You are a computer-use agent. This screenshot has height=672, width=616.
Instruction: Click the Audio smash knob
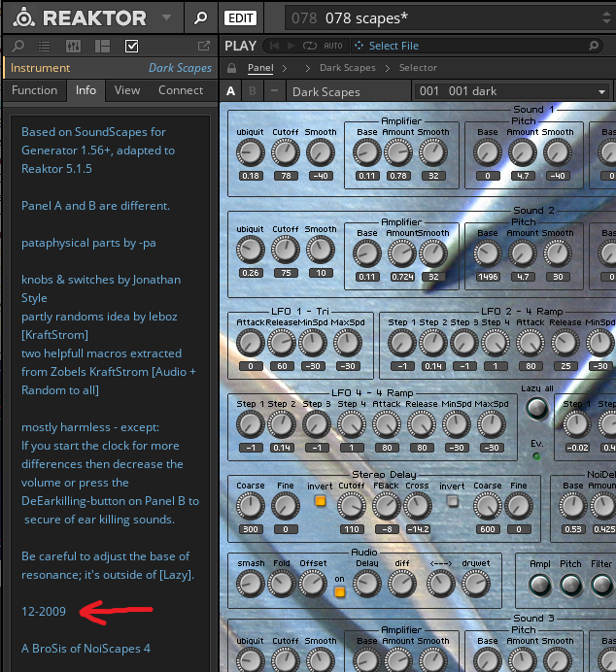(x=251, y=585)
